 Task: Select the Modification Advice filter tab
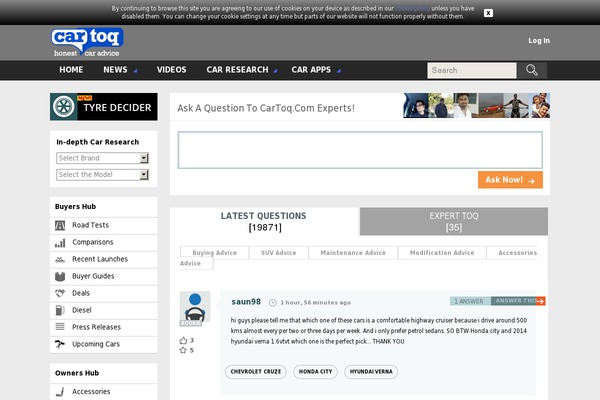442,253
